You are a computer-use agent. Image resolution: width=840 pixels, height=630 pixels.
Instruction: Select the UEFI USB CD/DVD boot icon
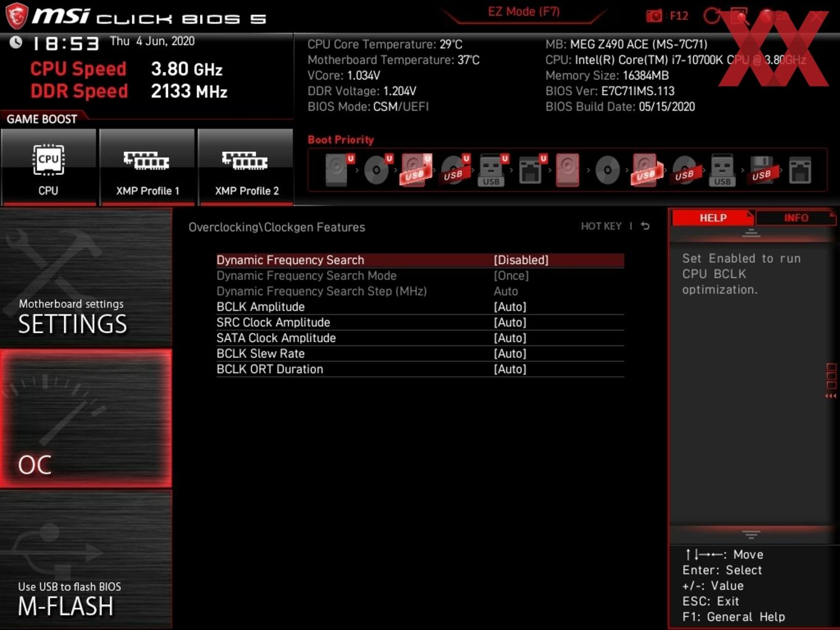click(x=455, y=170)
